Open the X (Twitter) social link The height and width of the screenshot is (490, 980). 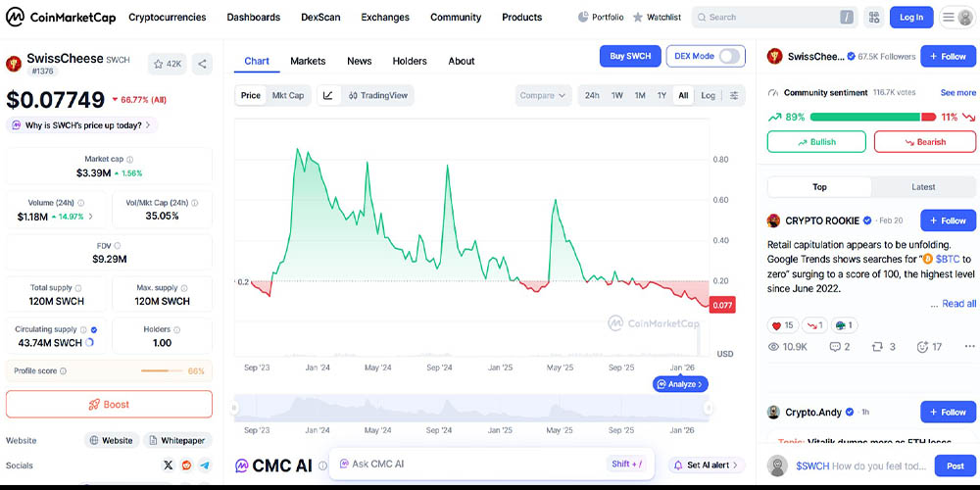(168, 465)
